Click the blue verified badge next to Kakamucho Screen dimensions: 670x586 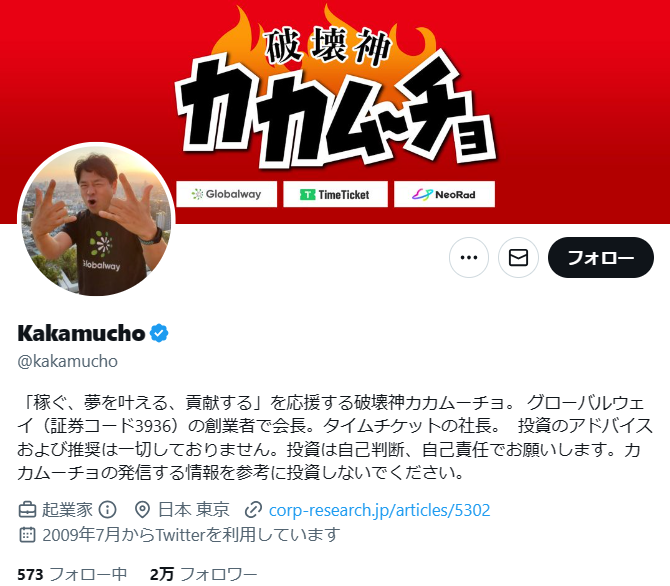tap(159, 333)
